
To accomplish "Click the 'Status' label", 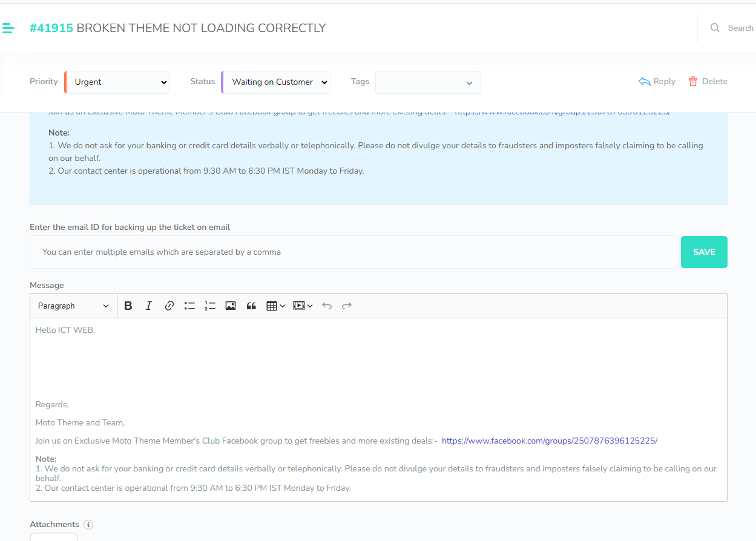I will tap(203, 81).
